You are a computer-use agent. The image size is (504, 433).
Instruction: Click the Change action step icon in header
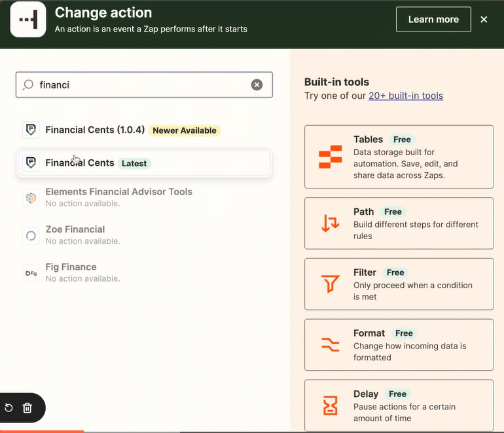(x=28, y=19)
